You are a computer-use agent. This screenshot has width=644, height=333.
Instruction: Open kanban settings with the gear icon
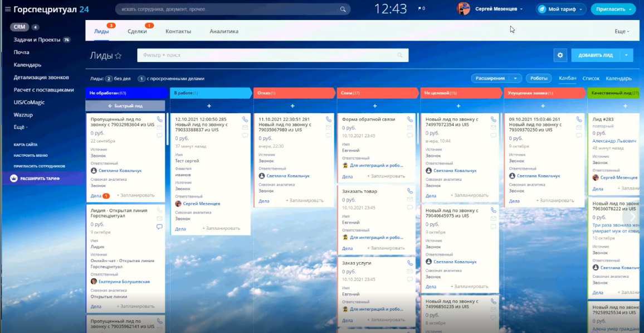click(560, 55)
